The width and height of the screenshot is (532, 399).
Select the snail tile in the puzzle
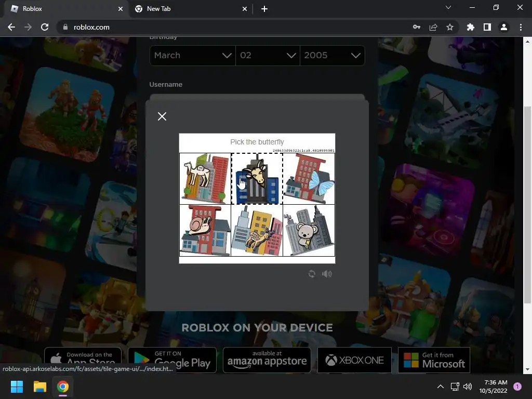tap(205, 230)
